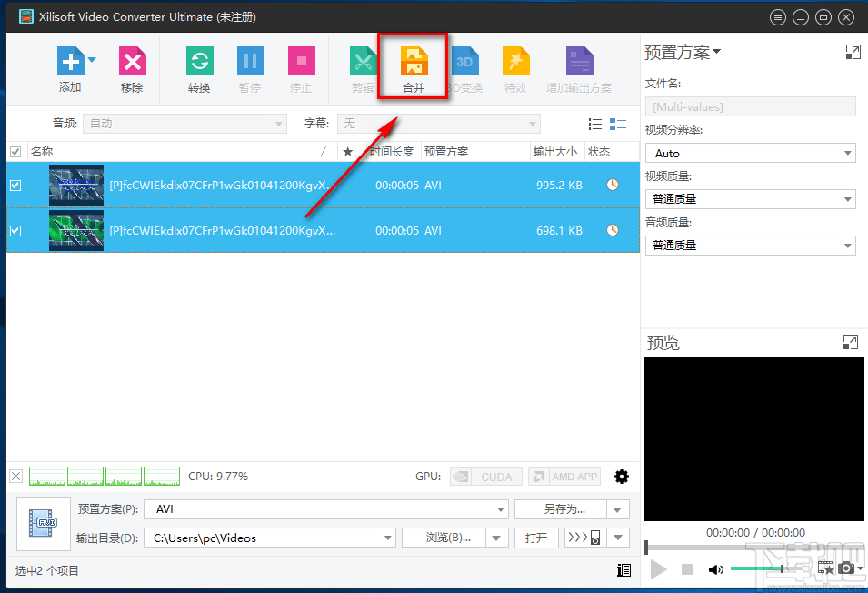
Task: Click the status clock icon of 698.1 KB row
Action: 613,230
